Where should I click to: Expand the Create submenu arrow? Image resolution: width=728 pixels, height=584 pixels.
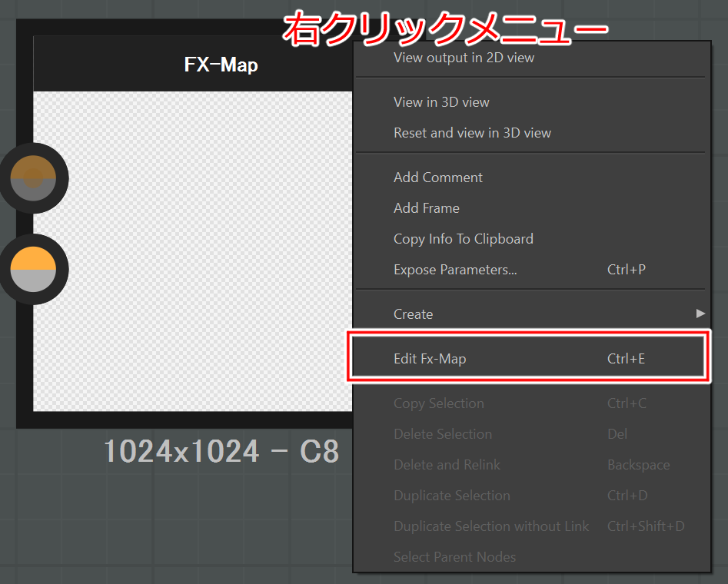pos(700,314)
